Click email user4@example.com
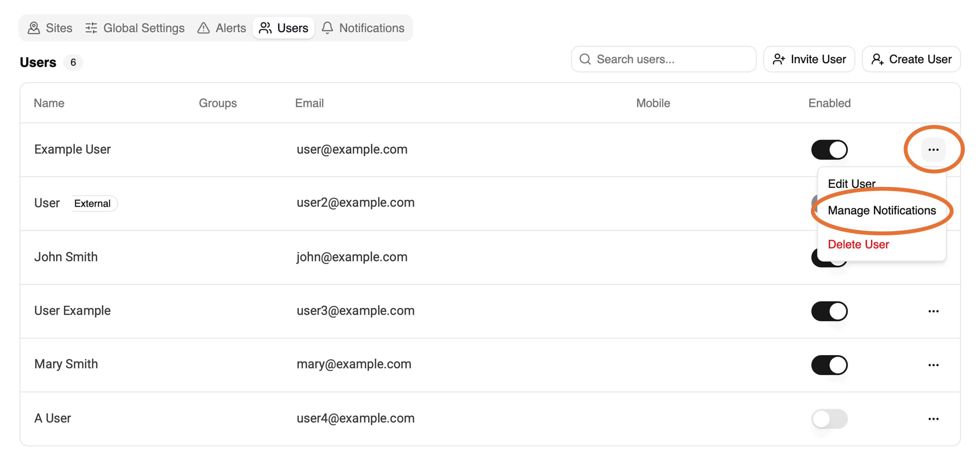This screenshot has width=980, height=469. click(x=355, y=418)
